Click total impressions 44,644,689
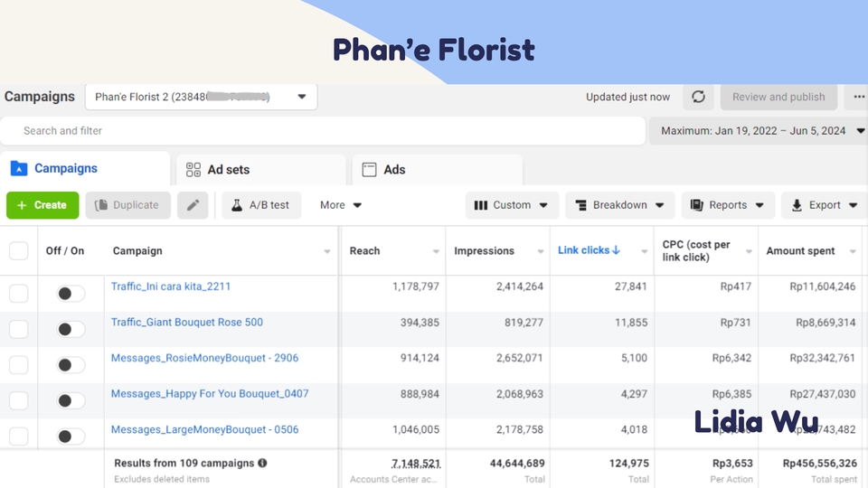This screenshot has width=868, height=488. tap(517, 463)
